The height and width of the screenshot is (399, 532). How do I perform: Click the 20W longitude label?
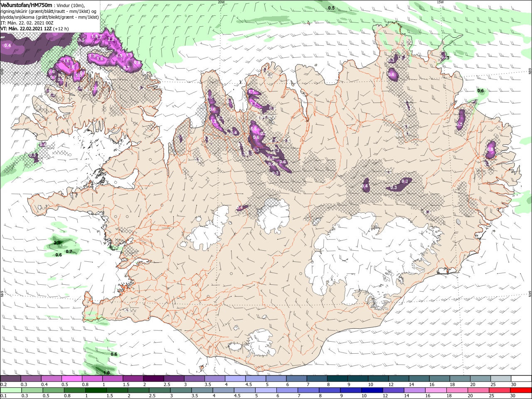221,2
